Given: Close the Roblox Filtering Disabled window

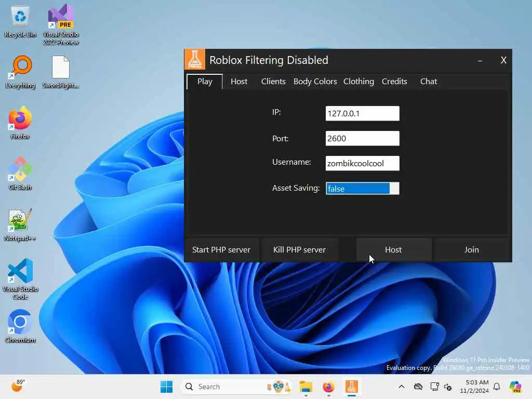Looking at the screenshot, I should click(x=503, y=60).
